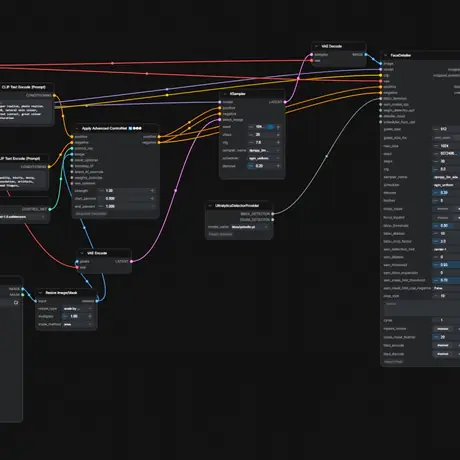Screen dimensions: 460x460
Task: Click BBOX_DETECTOR output socket
Action: click(273, 214)
